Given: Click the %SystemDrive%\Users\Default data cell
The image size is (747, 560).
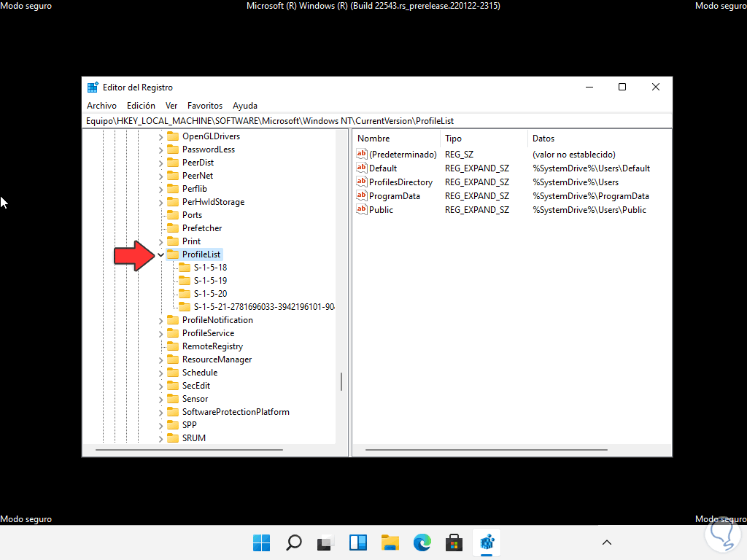Looking at the screenshot, I should 591,168.
